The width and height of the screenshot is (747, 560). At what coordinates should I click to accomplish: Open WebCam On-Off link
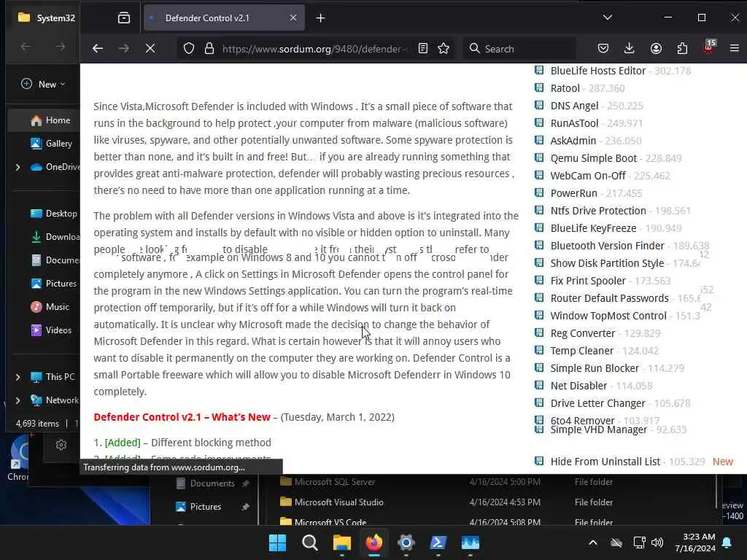[588, 176]
